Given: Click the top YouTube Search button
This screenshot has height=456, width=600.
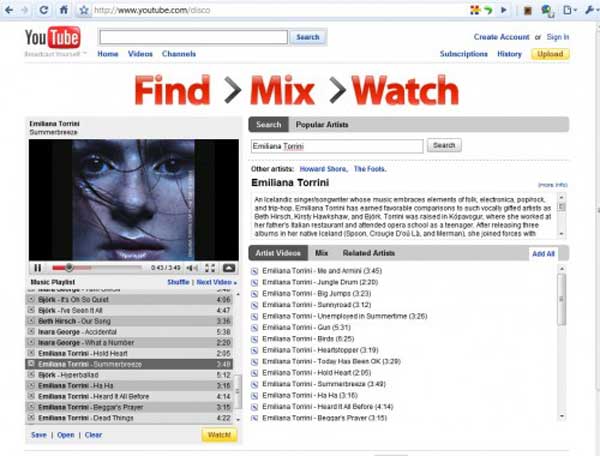Looking at the screenshot, I should pos(308,37).
